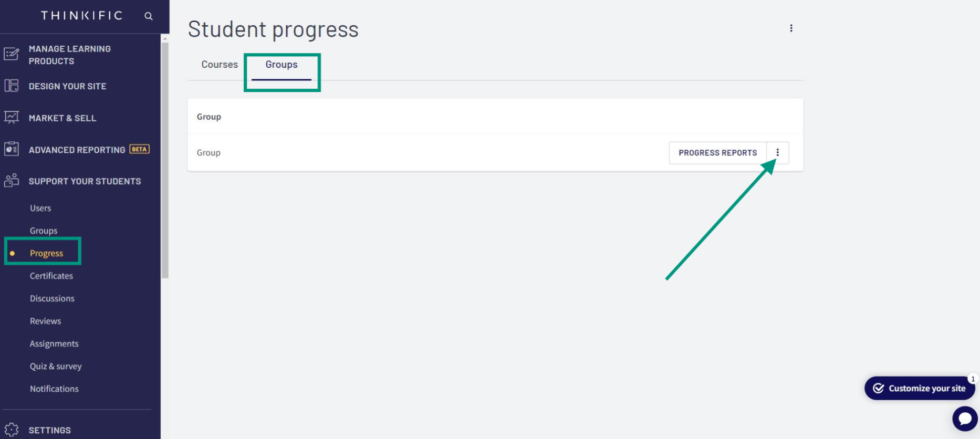980x439 pixels.
Task: Select the Groups tab
Action: (x=282, y=65)
